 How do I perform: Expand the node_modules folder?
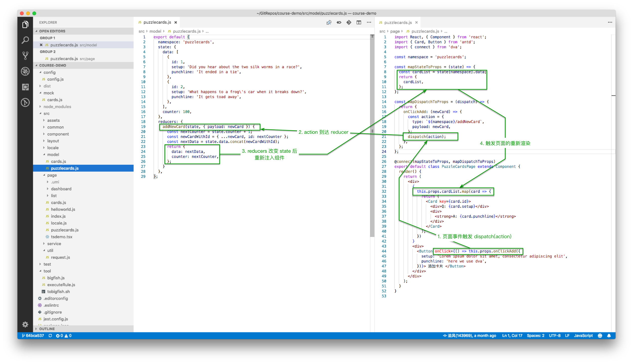[x=57, y=106]
